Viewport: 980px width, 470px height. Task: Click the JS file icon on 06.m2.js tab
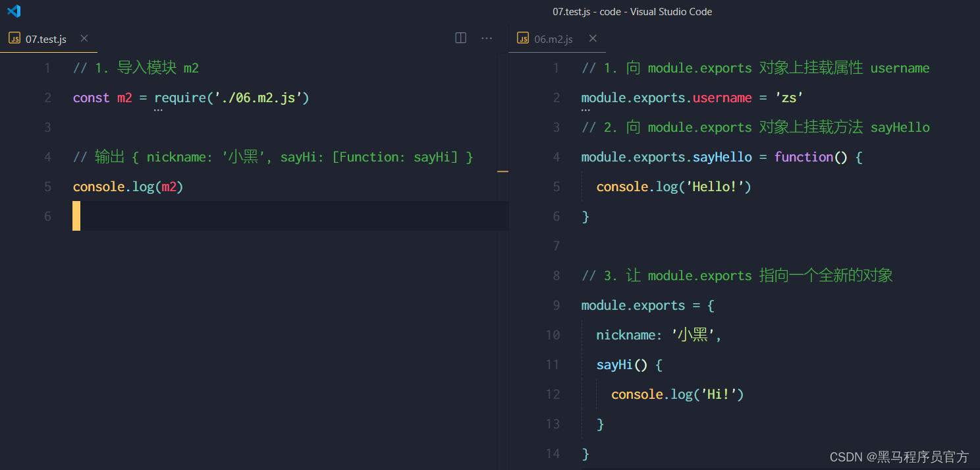pyautogui.click(x=523, y=39)
